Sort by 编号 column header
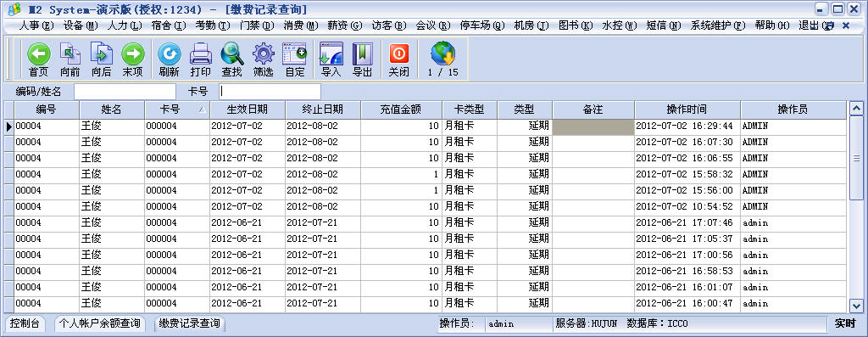Viewport: 868px width, 337px height. [x=47, y=110]
